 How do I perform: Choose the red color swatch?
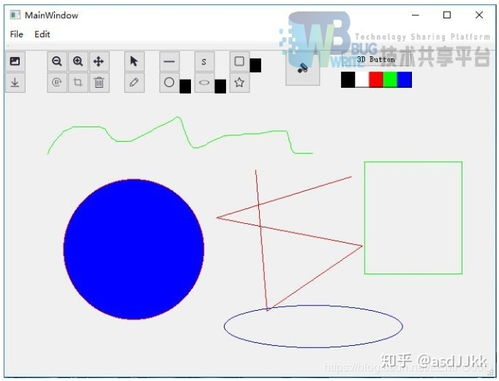tap(376, 80)
